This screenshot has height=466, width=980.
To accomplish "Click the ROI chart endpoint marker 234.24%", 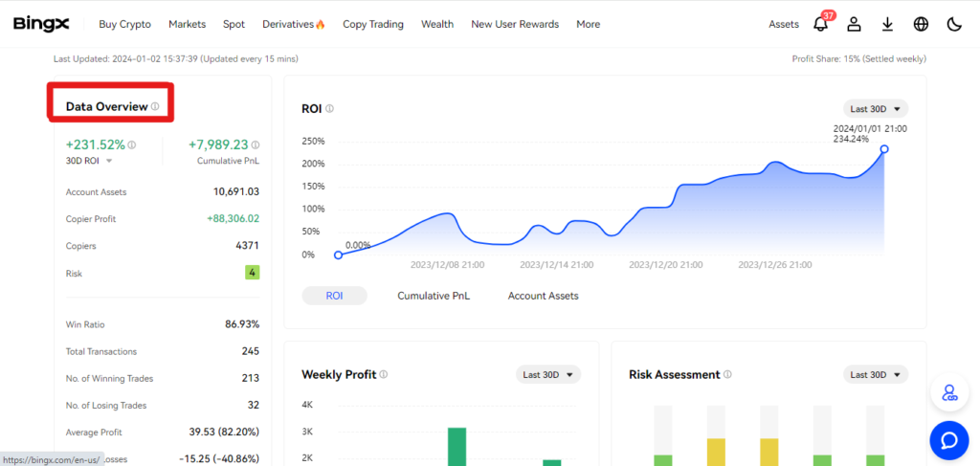I will click(884, 149).
